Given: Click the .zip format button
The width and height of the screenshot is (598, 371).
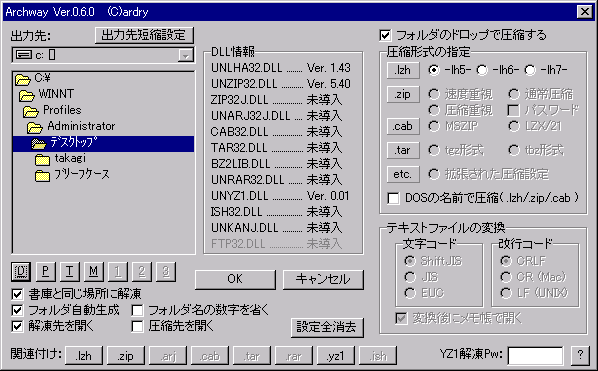Looking at the screenshot, I should (x=403, y=94).
